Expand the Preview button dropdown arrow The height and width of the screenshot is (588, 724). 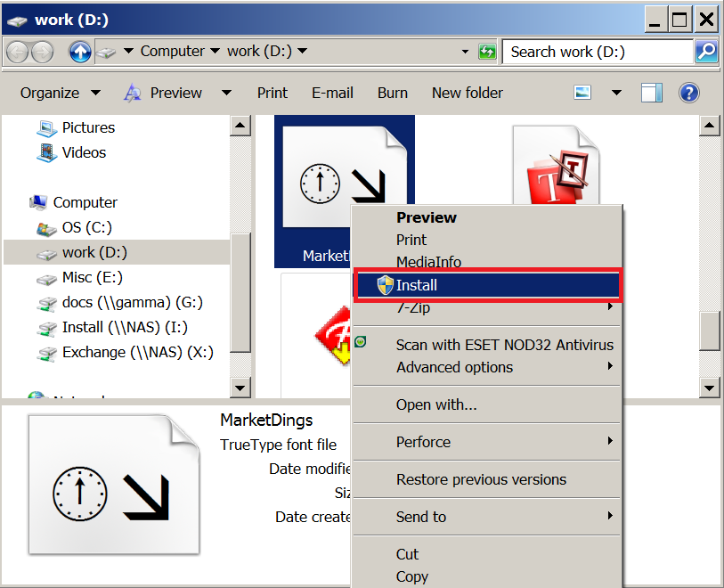coord(227,93)
